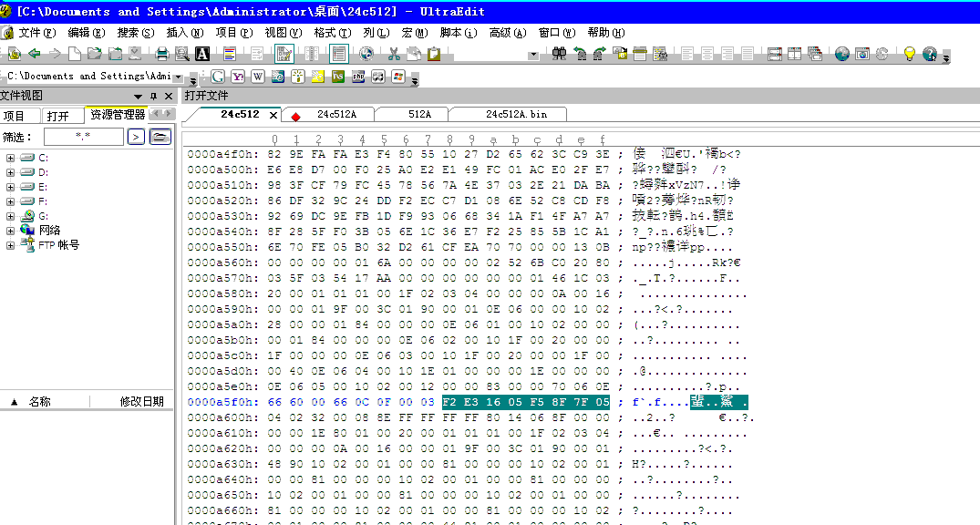Pin the file view panel
980x525 pixels.
click(x=153, y=96)
